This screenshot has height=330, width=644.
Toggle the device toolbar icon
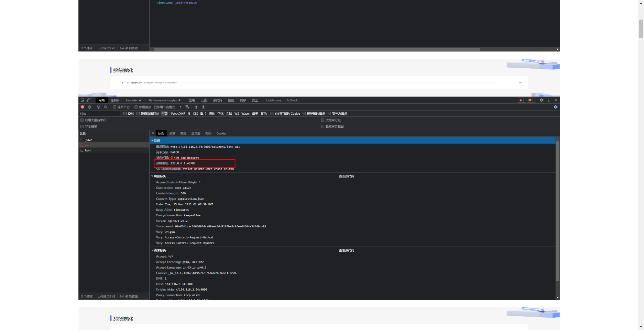88,100
